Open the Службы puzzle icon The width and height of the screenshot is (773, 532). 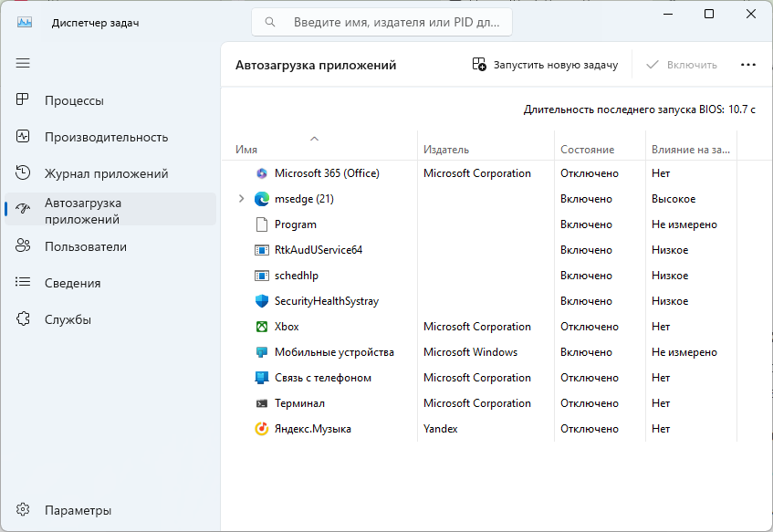(x=24, y=319)
